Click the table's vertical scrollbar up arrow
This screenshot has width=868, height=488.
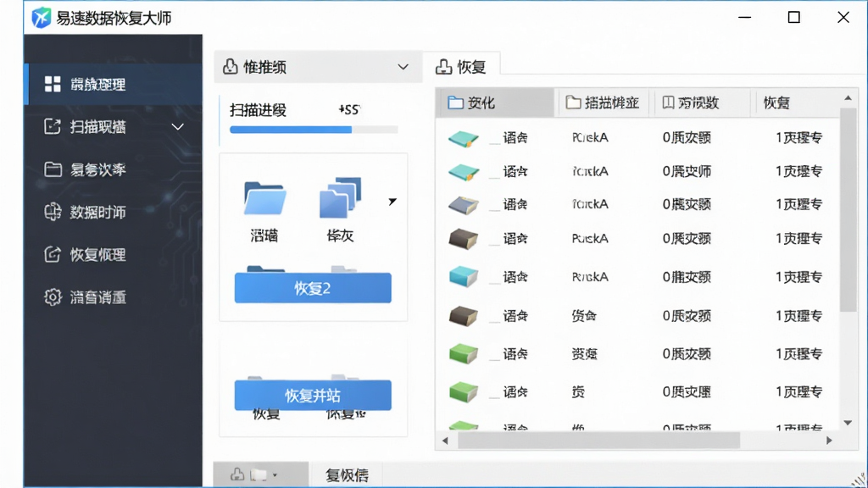tap(848, 98)
